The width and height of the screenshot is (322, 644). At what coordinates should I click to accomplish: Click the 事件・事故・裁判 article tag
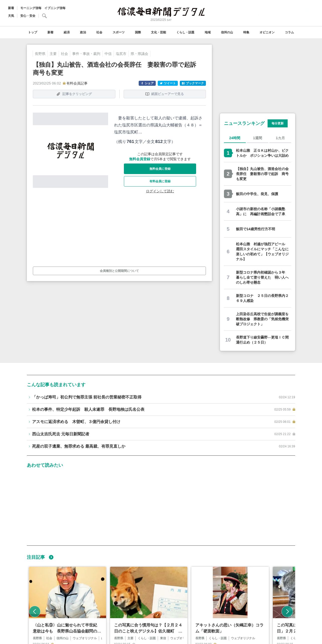86,54
